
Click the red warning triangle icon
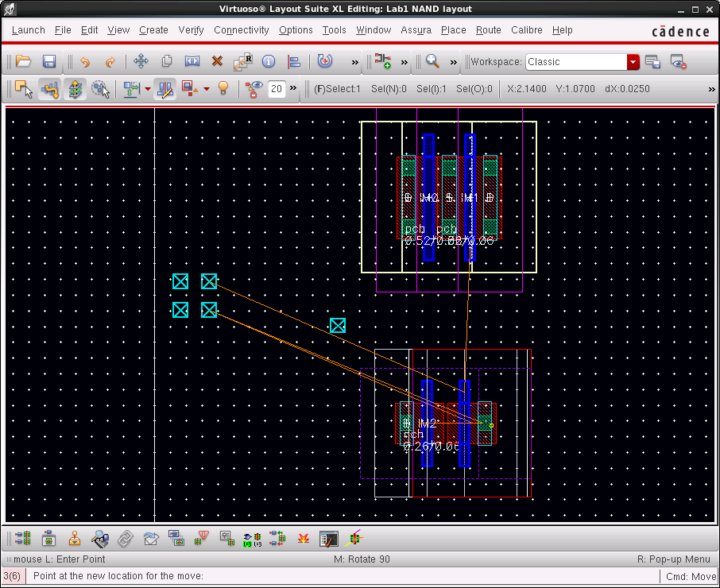coord(202,538)
